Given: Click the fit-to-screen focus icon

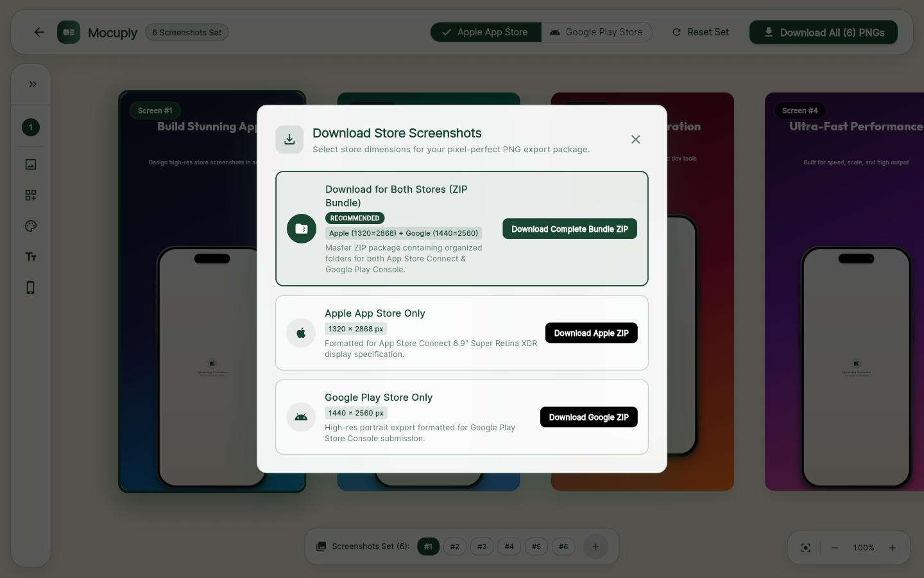Looking at the screenshot, I should tap(805, 548).
